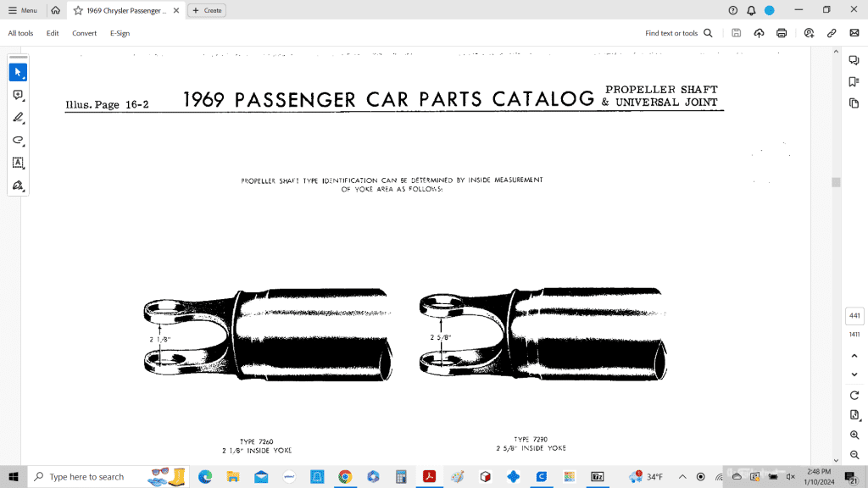Screen dimensions: 868x488
Task: Star the 1969 Chrysler Passenger document tab
Action: (x=78, y=10)
